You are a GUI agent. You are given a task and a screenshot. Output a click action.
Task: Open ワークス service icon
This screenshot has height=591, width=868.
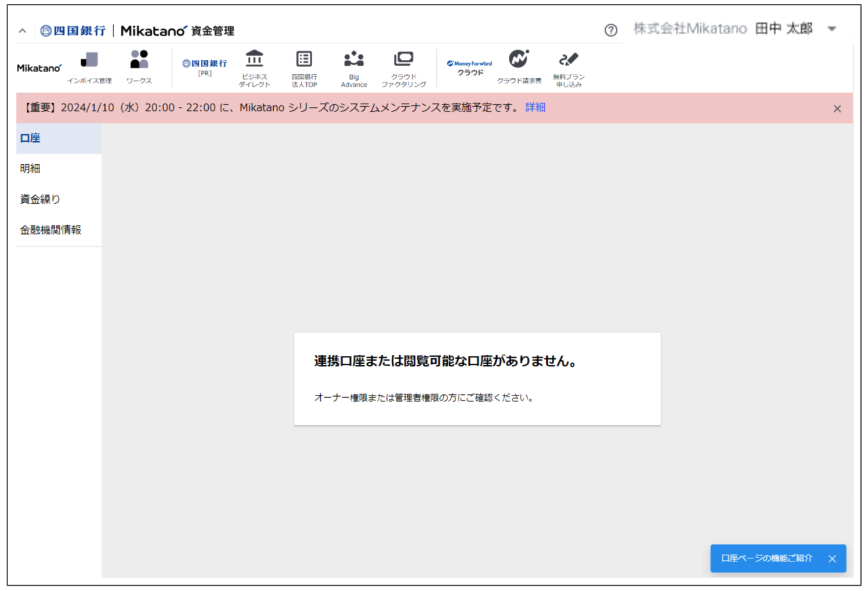139,67
